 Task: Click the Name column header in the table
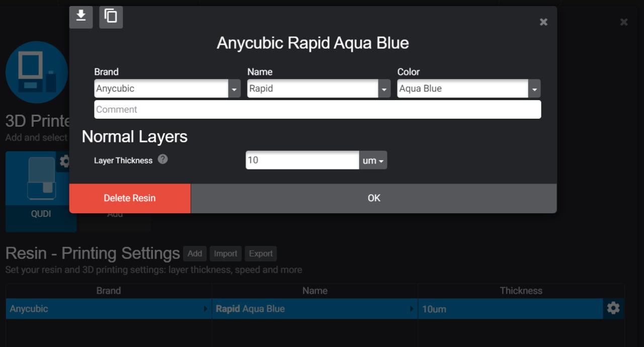(x=315, y=291)
